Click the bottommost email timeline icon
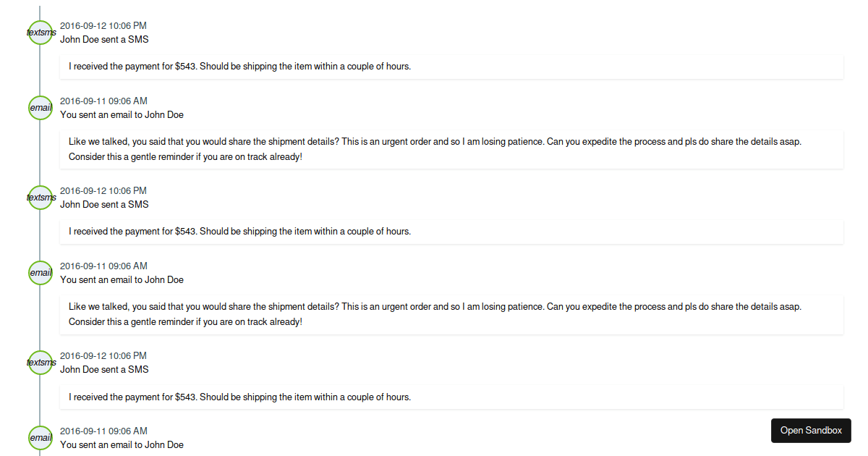The width and height of the screenshot is (868, 456). pyautogui.click(x=41, y=438)
